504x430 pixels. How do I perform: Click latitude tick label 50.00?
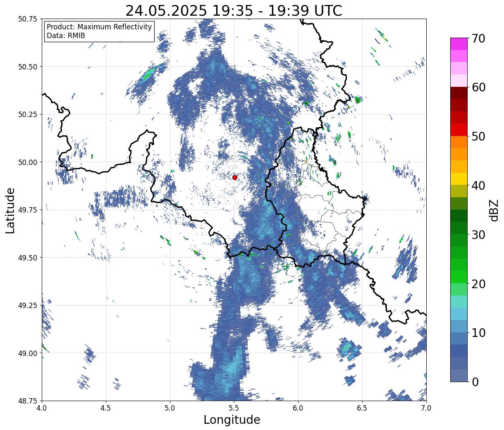tap(27, 162)
